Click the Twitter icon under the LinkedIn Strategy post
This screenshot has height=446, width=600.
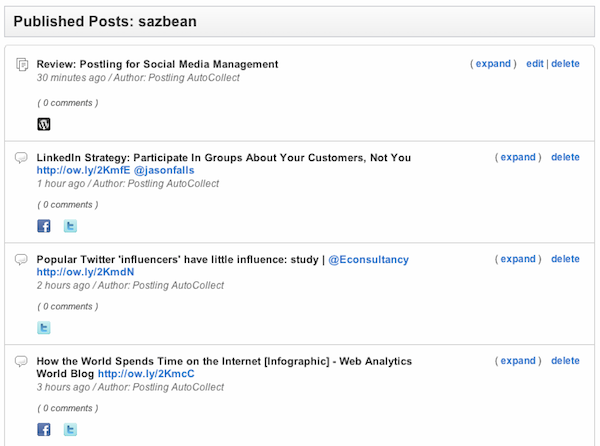point(70,227)
